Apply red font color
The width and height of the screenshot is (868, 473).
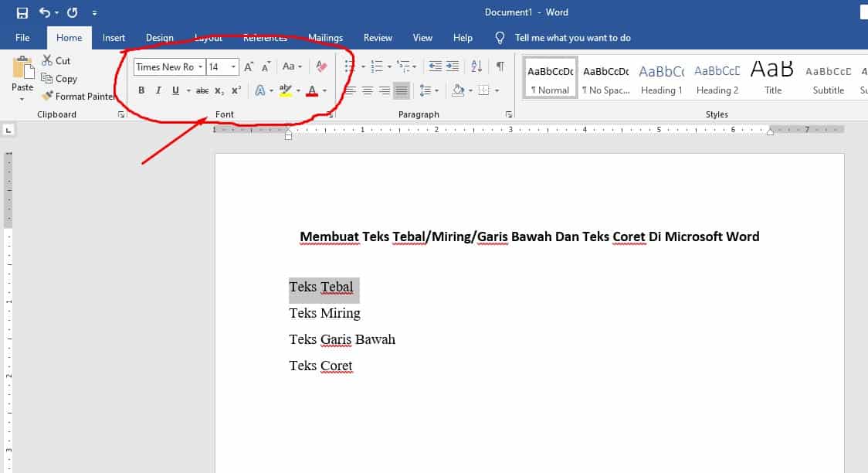coord(312,90)
